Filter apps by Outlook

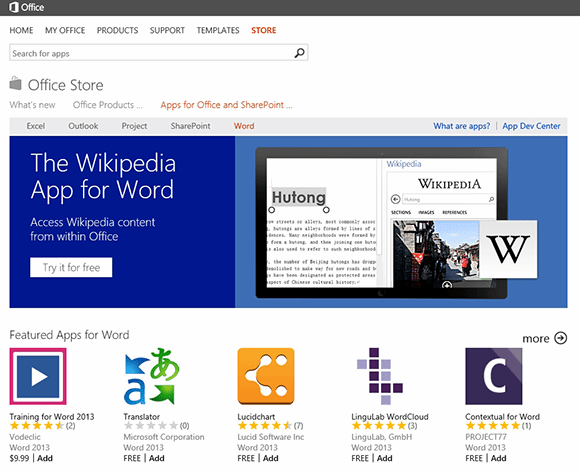point(83,126)
